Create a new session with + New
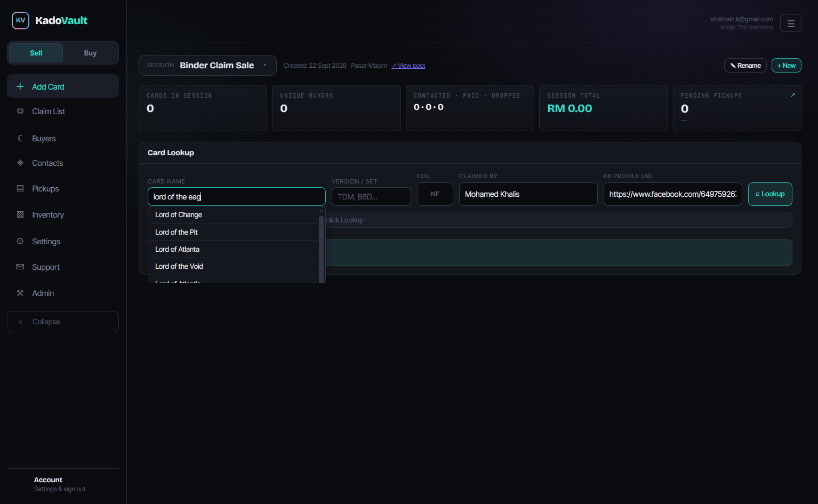Image resolution: width=818 pixels, height=504 pixels. [x=787, y=65]
